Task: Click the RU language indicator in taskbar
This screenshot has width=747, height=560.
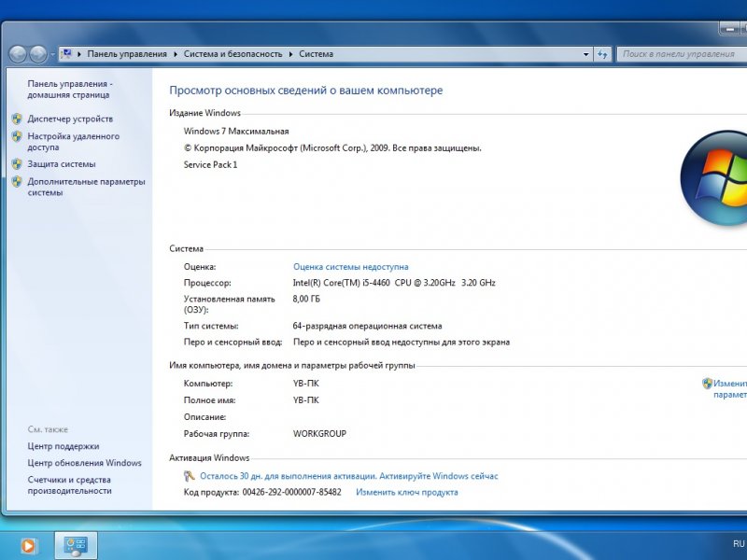Action: [739, 544]
